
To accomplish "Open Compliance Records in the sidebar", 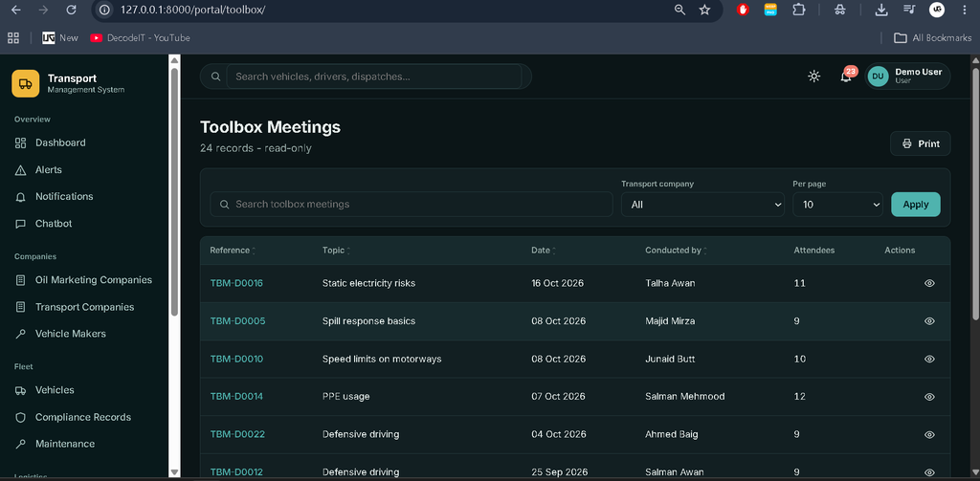I will (83, 417).
